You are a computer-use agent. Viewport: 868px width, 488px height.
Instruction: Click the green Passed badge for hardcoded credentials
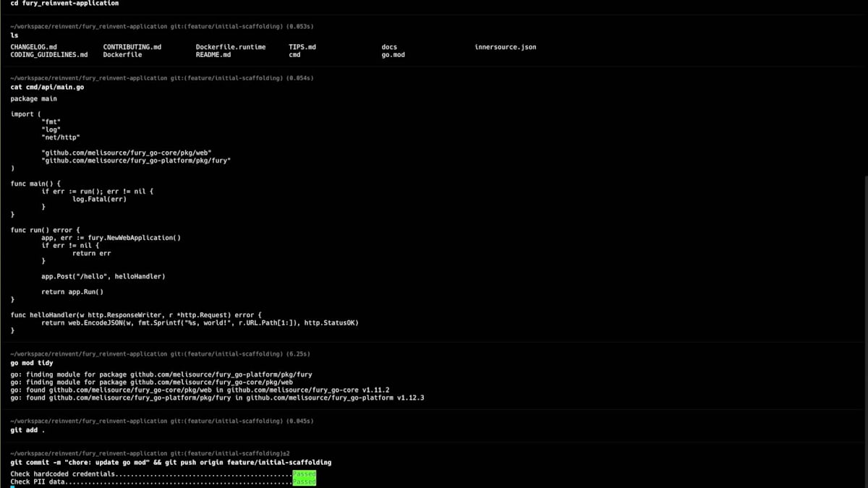304,474
